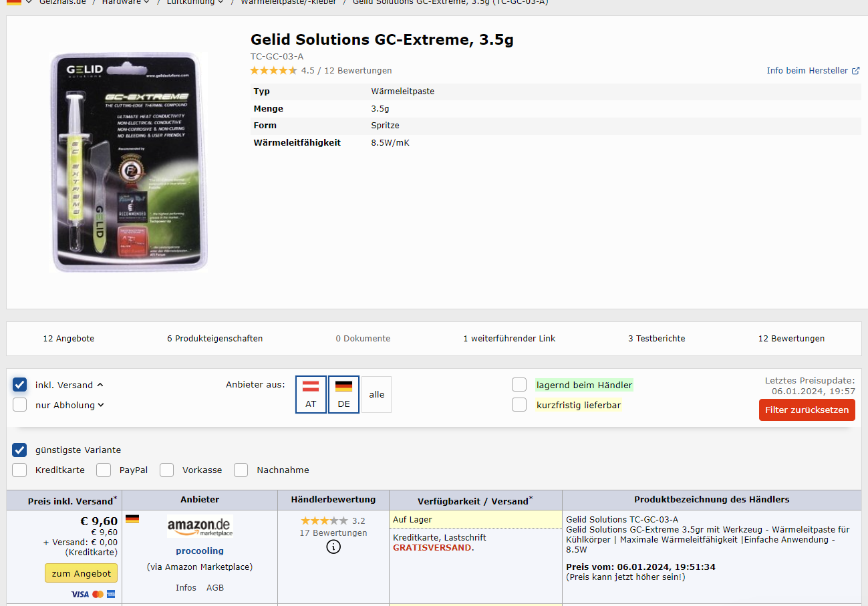Click the red GRATISVERSAND text
The image size is (868, 606).
pyautogui.click(x=432, y=548)
